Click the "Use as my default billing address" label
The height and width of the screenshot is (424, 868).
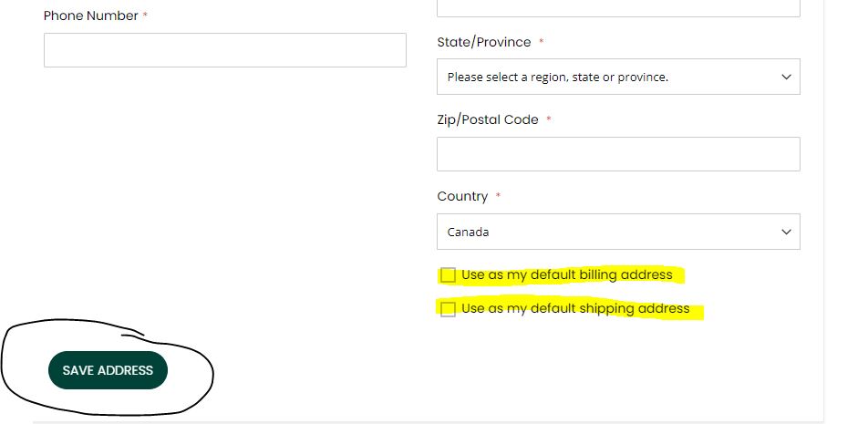coord(567,274)
